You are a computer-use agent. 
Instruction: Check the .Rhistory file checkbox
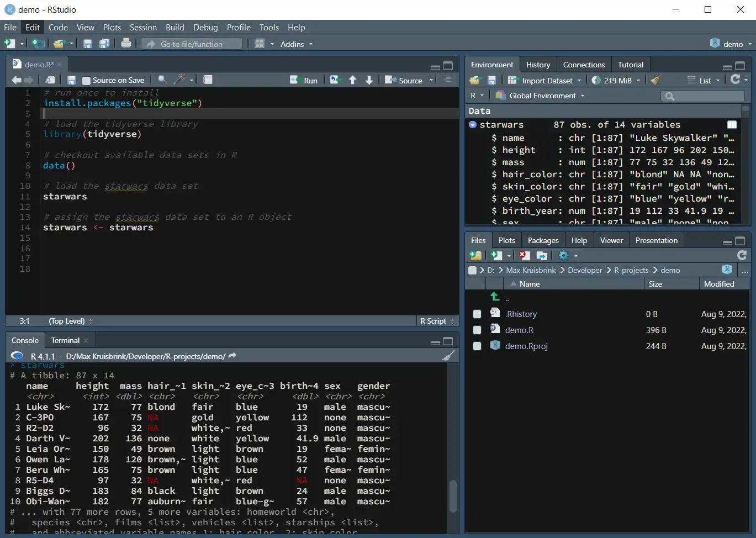(477, 314)
